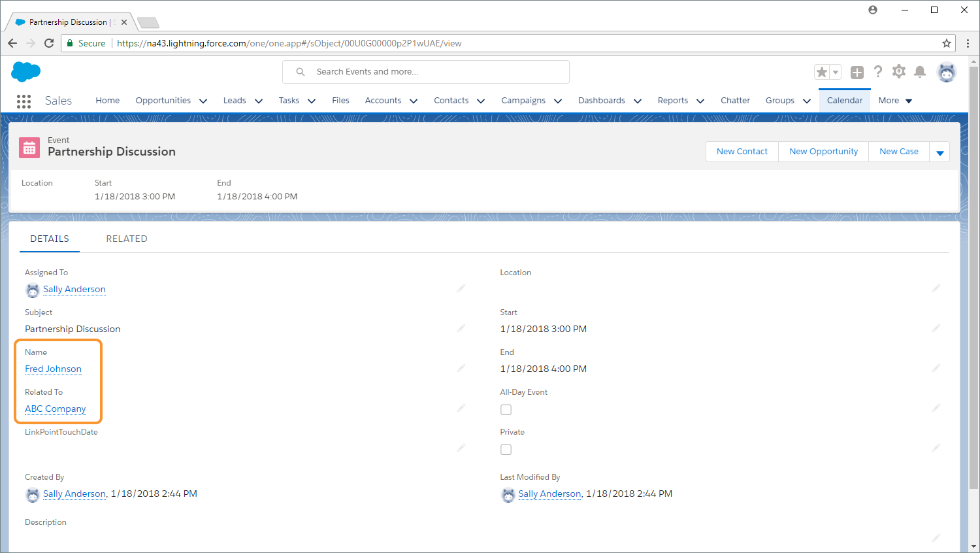Open the Chrome menu three dots

(968, 43)
